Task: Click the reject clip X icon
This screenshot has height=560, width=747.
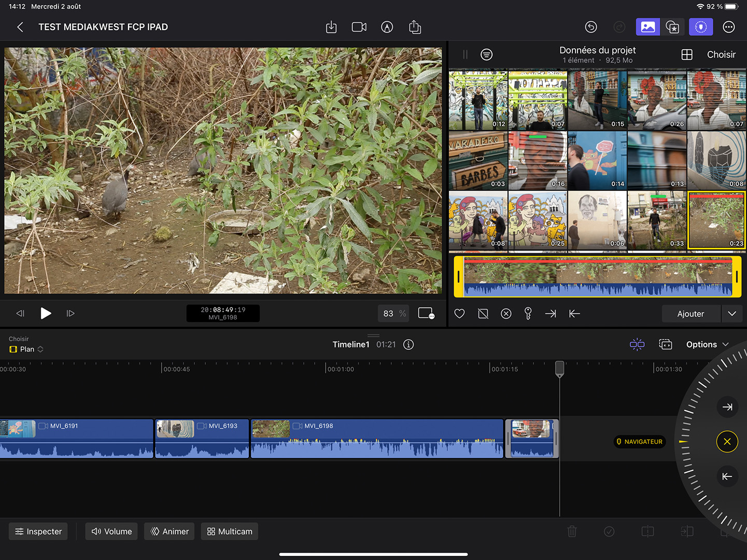Action: click(x=506, y=314)
